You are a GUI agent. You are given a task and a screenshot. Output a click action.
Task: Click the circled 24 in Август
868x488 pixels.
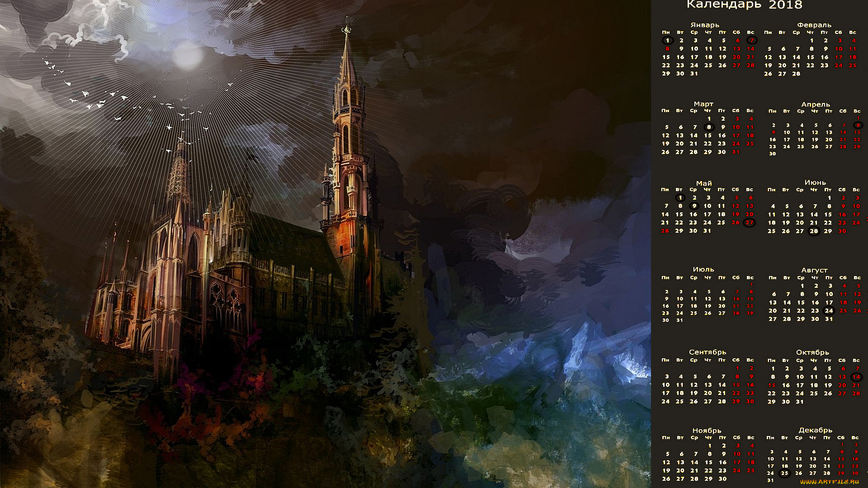pyautogui.click(x=829, y=310)
